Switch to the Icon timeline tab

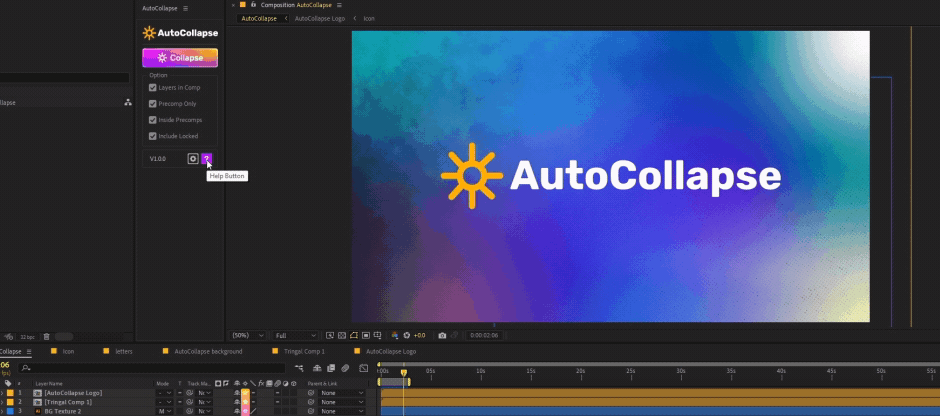point(68,351)
